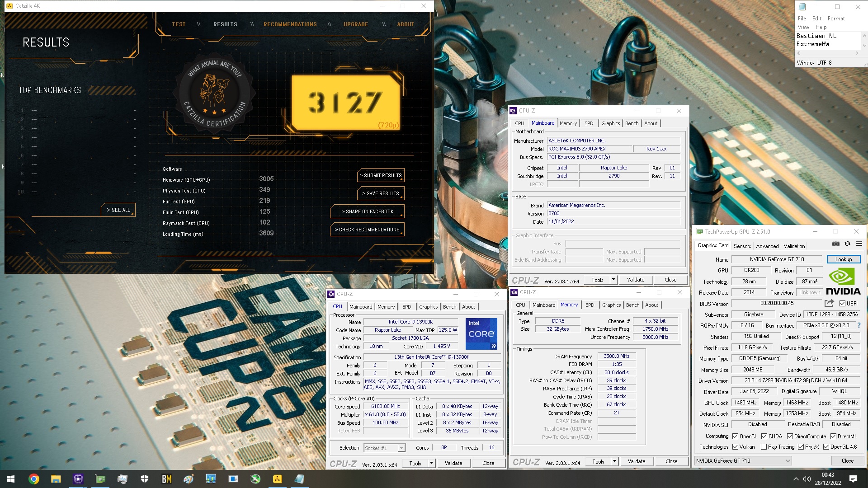
Task: Switch to CPU-Z on the taskbar
Action: 78,479
